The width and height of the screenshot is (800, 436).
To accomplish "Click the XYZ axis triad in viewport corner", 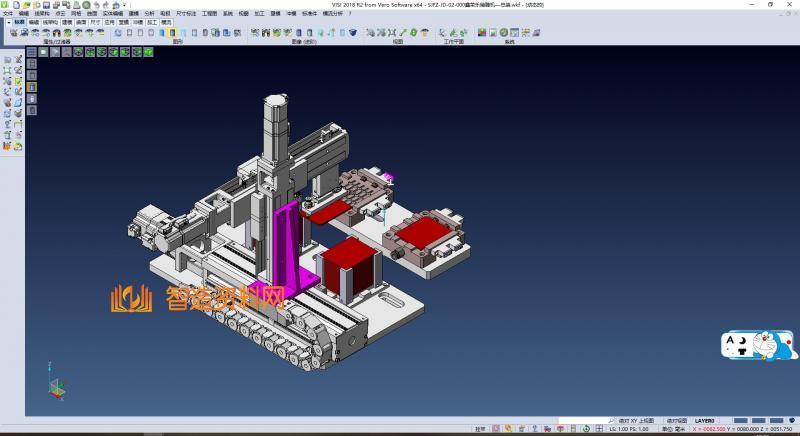I will coord(57,385).
